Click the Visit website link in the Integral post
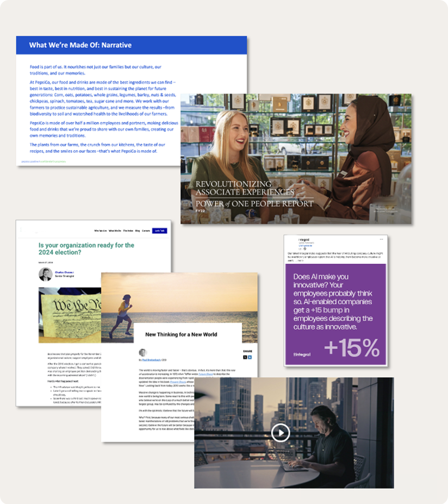This screenshot has width=448, height=504. 306,246
